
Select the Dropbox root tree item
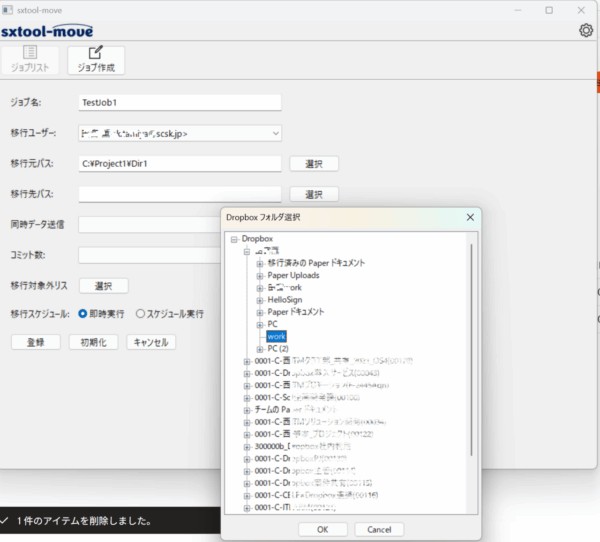pos(257,239)
